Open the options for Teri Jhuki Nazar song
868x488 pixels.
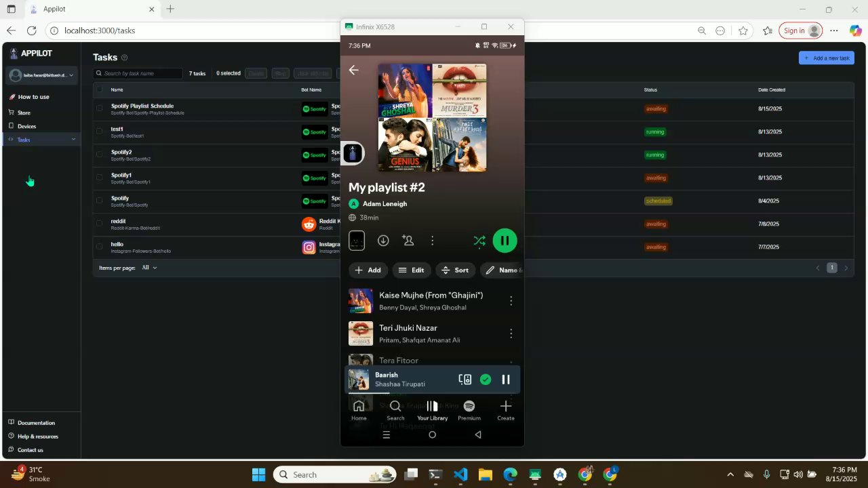click(511, 333)
